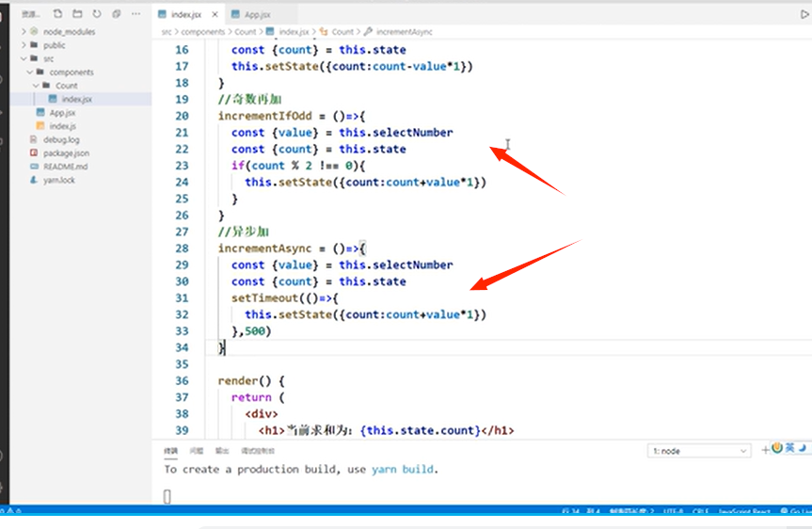The width and height of the screenshot is (812, 529).
Task: Click 'src' in the breadcrumb path
Action: 167,32
